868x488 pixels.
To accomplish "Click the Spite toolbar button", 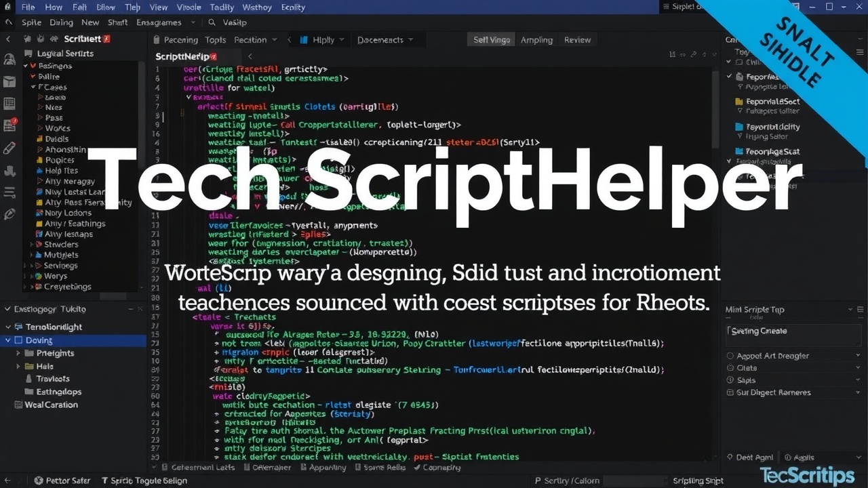I will pyautogui.click(x=31, y=22).
